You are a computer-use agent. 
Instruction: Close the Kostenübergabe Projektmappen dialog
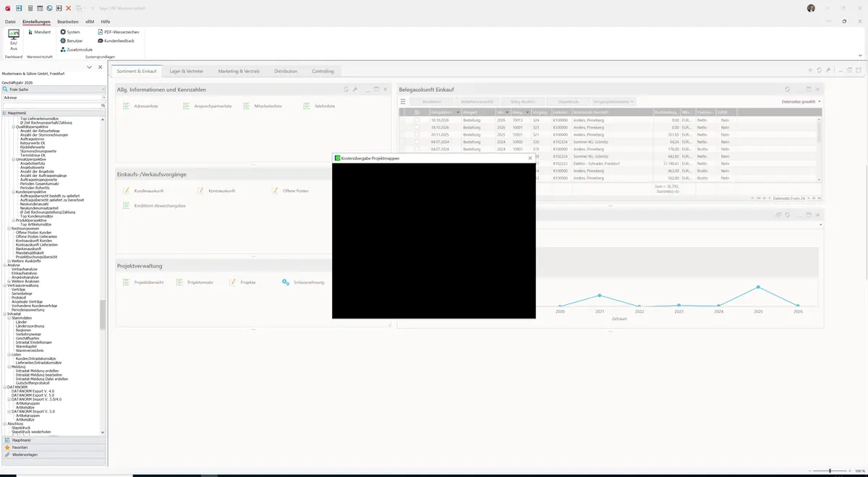click(530, 158)
